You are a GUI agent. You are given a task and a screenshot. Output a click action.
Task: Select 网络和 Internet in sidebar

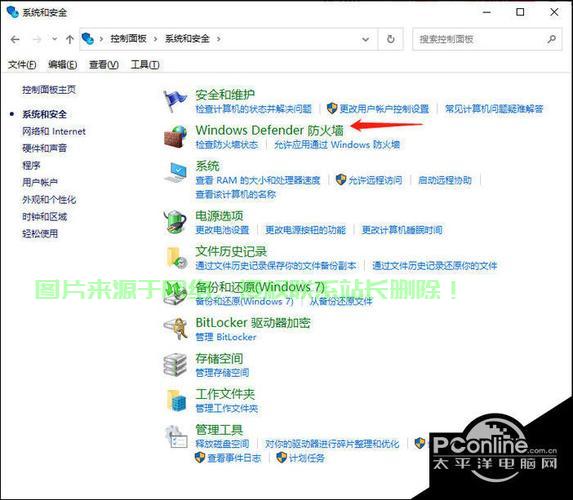click(54, 131)
